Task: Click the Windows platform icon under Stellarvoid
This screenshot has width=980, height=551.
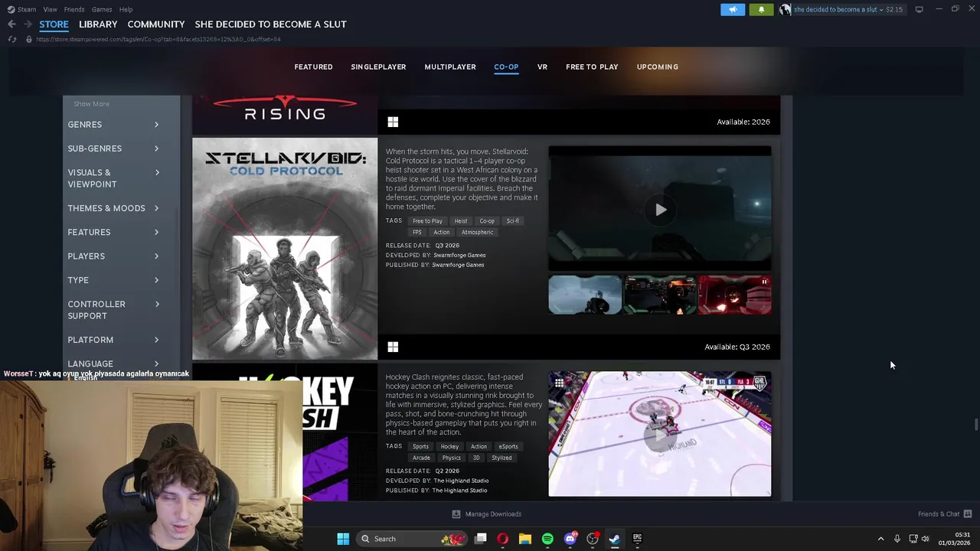Action: 393,347
